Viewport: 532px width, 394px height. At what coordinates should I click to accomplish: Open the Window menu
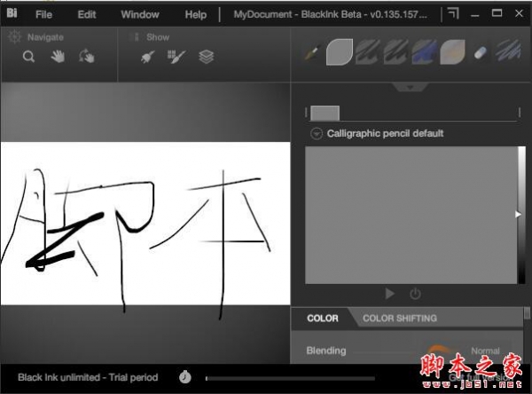140,14
